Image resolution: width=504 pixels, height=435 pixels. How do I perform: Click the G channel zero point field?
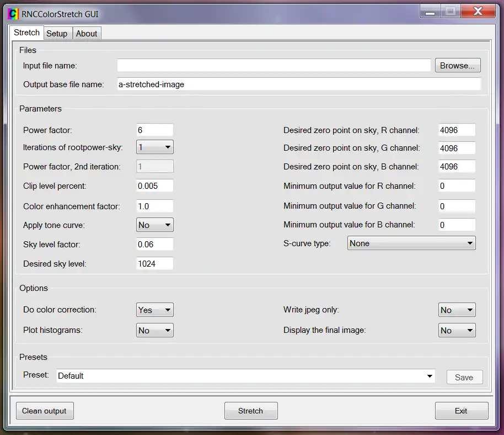pyautogui.click(x=457, y=148)
